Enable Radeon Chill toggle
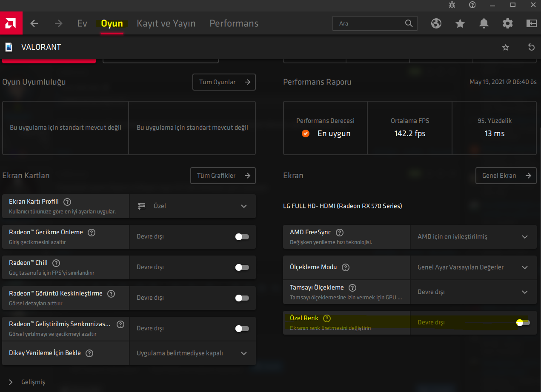541x392 pixels. coord(242,267)
